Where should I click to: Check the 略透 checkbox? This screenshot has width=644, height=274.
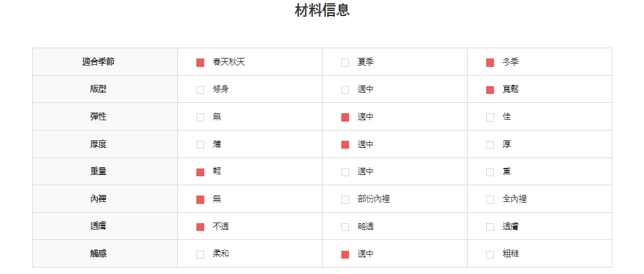click(345, 226)
